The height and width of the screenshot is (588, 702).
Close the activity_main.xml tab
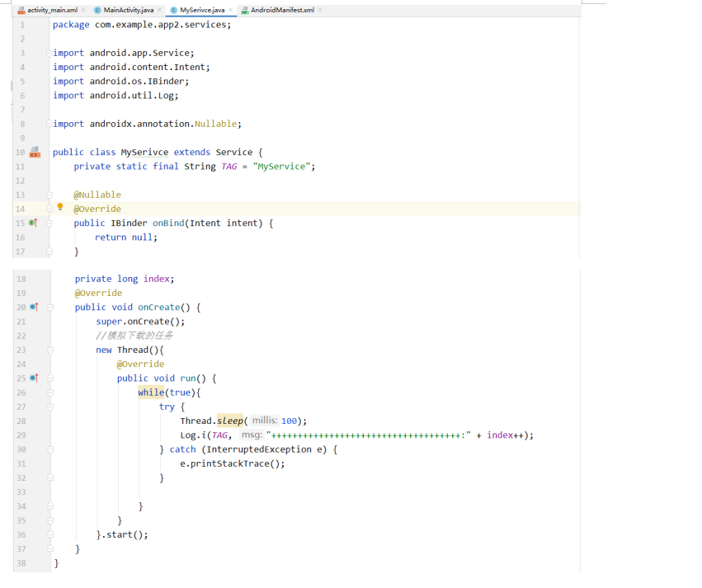point(83,10)
